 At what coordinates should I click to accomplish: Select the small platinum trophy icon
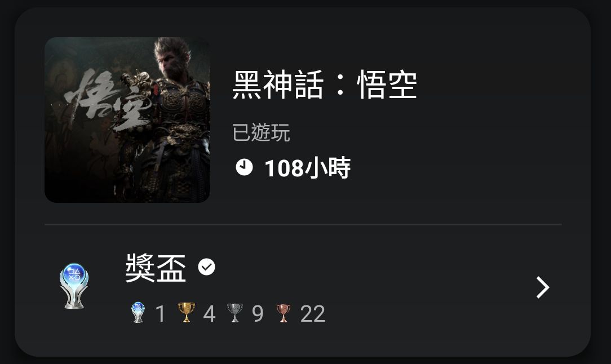138,313
